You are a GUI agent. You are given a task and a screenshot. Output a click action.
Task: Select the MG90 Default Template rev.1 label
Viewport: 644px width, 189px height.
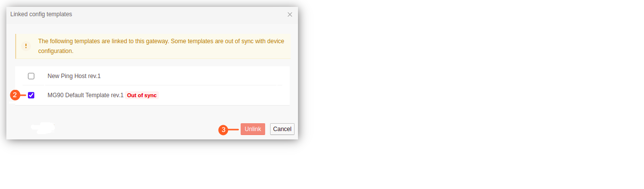click(85, 95)
